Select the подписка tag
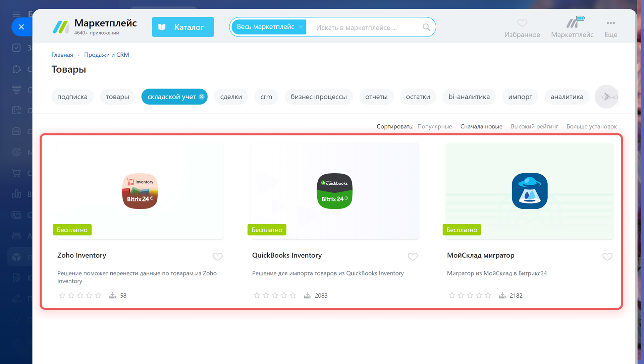The width and height of the screenshot is (644, 364). (72, 97)
